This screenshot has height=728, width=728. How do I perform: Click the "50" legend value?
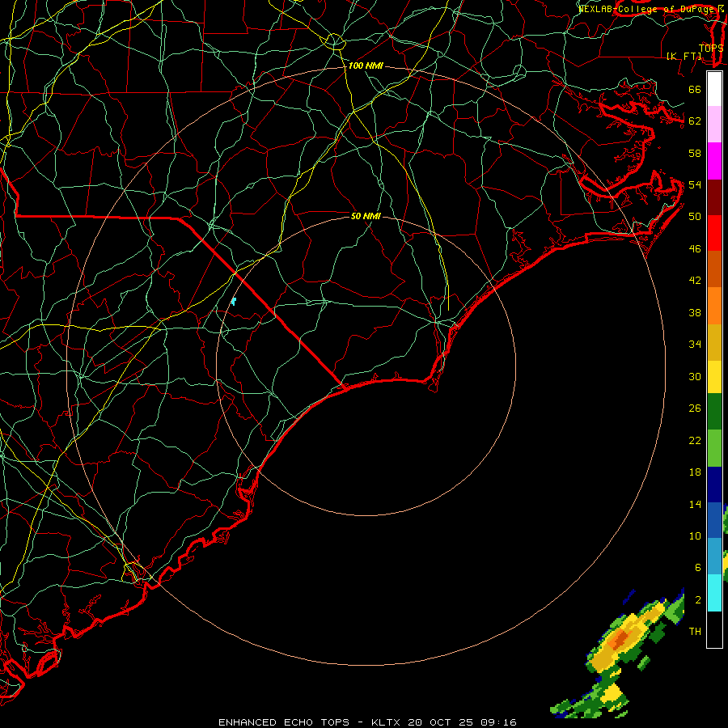click(695, 216)
